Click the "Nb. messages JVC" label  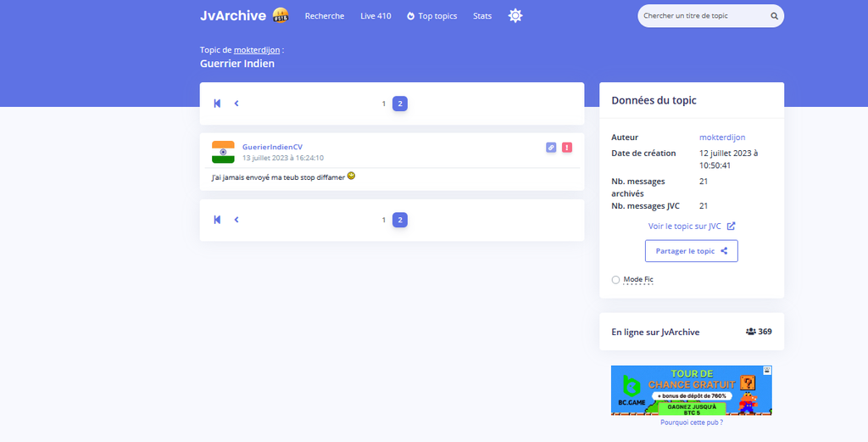pos(645,206)
